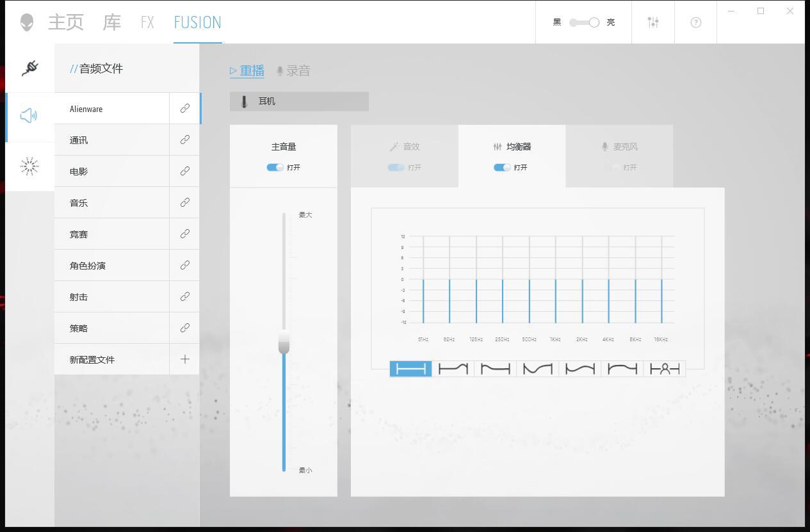Switch to the FX tab
810x532 pixels.
(147, 22)
